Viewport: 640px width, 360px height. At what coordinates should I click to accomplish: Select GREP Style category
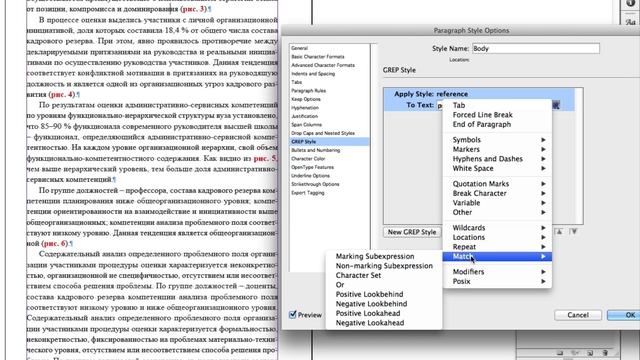pos(329,142)
